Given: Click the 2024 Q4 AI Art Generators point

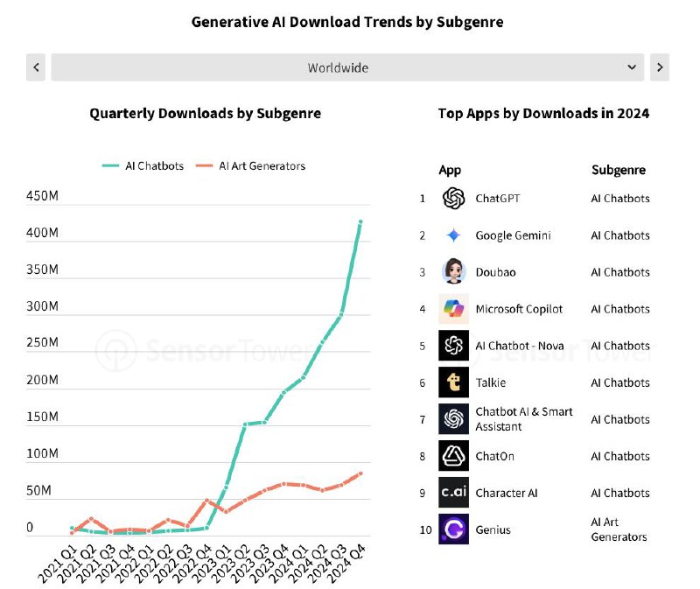Looking at the screenshot, I should [x=360, y=473].
